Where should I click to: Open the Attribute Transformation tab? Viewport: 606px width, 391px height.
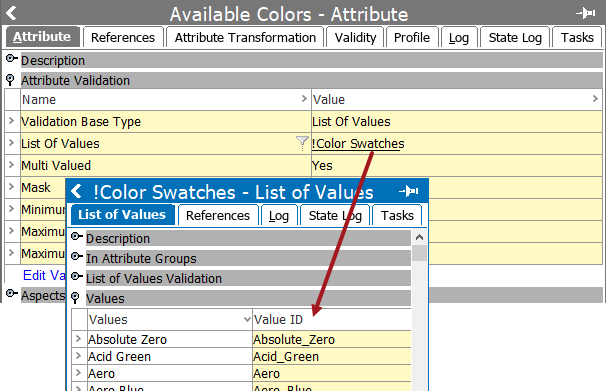pyautogui.click(x=245, y=37)
